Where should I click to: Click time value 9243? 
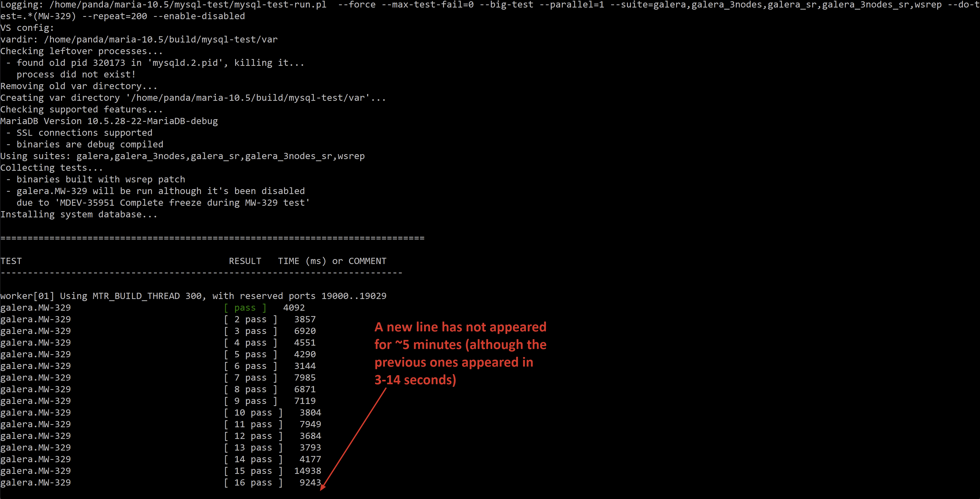tap(311, 483)
